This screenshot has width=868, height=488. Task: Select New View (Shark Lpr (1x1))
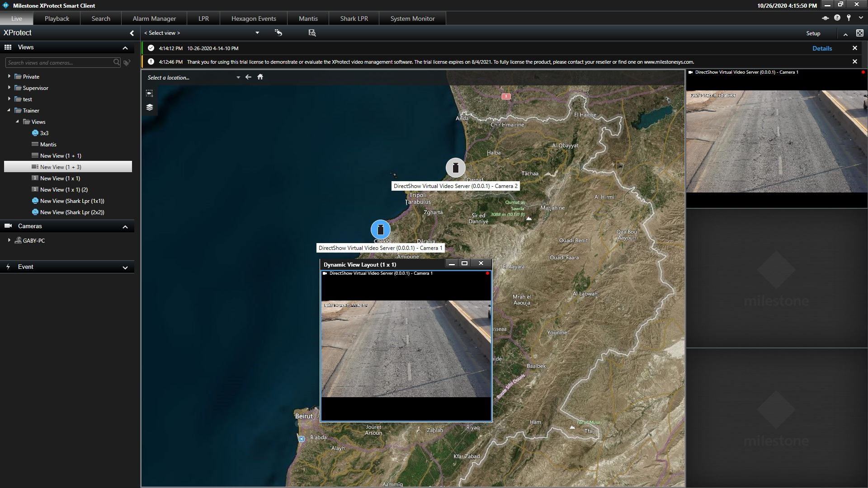coord(72,201)
